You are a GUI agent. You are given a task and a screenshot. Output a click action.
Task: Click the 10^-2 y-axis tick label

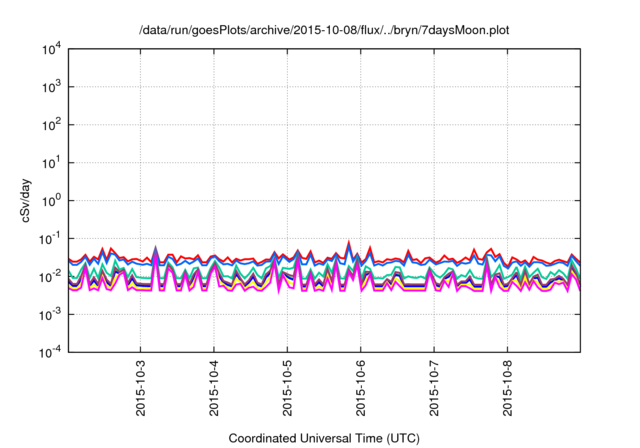click(x=51, y=277)
